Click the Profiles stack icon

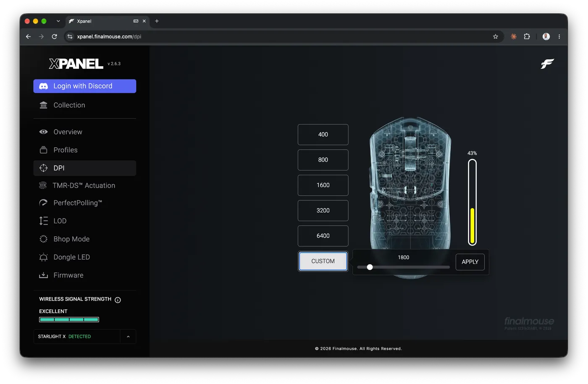43,150
